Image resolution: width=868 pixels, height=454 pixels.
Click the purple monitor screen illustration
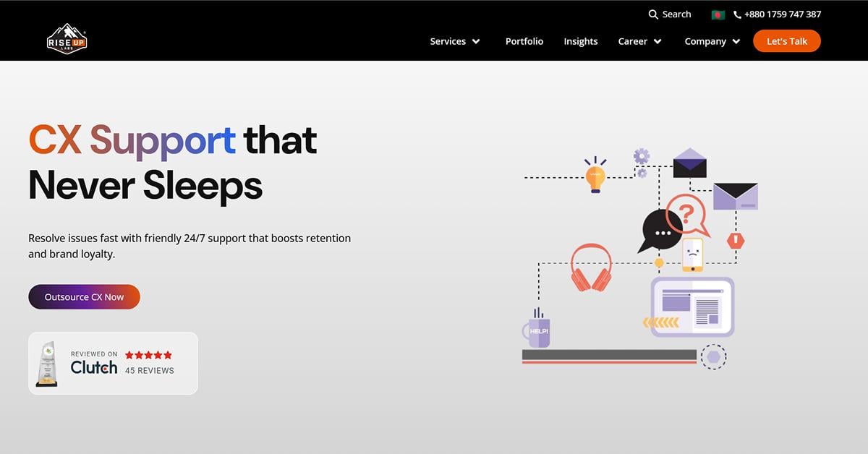(x=692, y=307)
